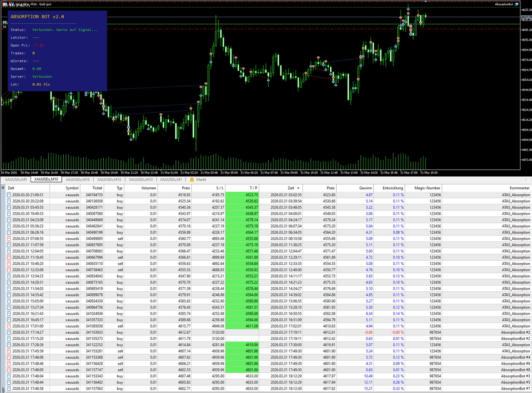This screenshot has height=393, width=532.
Task: Click the sell order icon for ticket 340667996
Action: (x=9, y=257)
